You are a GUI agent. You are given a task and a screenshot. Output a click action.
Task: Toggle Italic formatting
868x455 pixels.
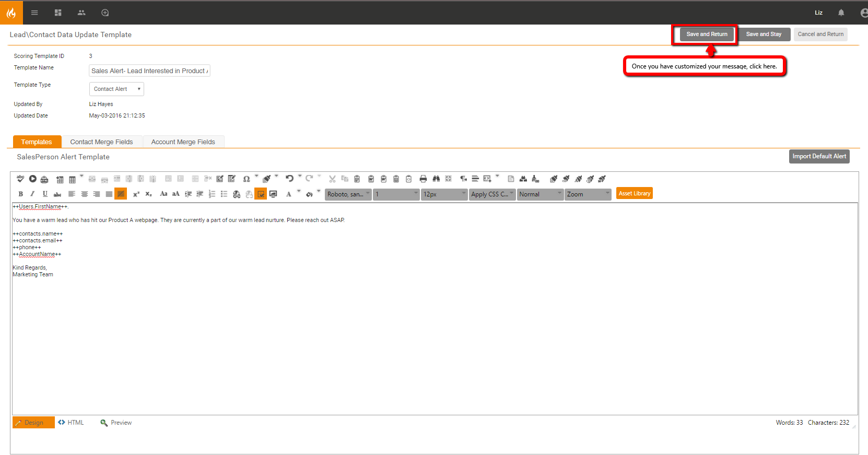32,194
